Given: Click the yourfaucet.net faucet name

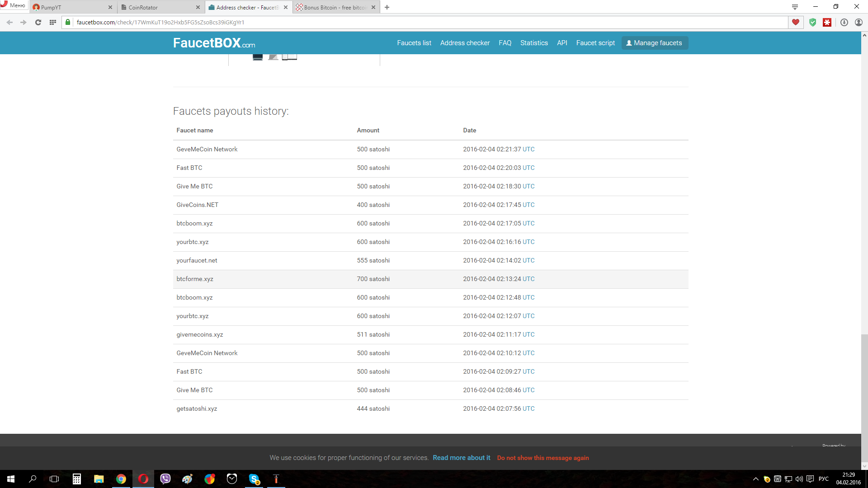Looking at the screenshot, I should pos(197,260).
